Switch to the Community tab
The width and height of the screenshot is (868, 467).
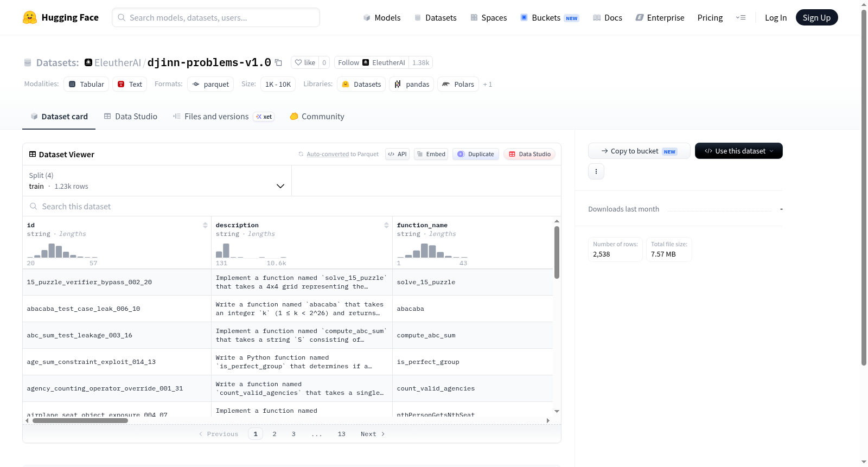pos(317,117)
